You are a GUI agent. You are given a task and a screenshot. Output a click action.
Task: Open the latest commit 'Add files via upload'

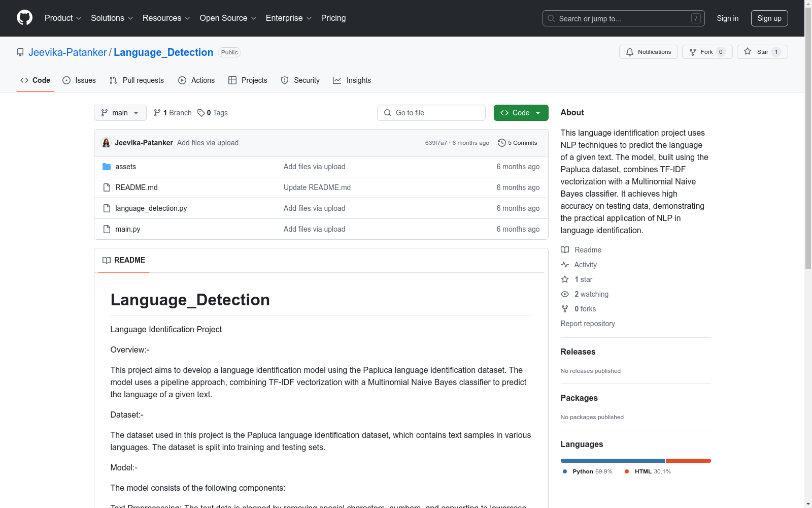coord(208,143)
